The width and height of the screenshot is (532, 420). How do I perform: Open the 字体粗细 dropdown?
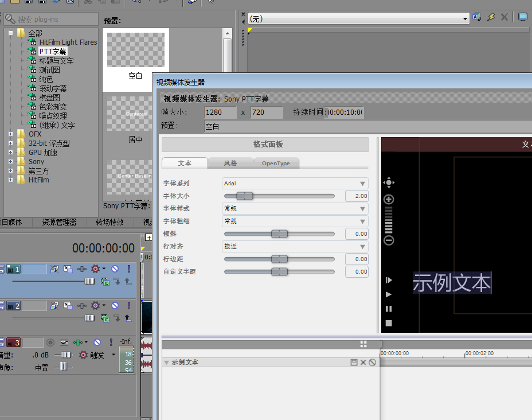pyautogui.click(x=295, y=221)
